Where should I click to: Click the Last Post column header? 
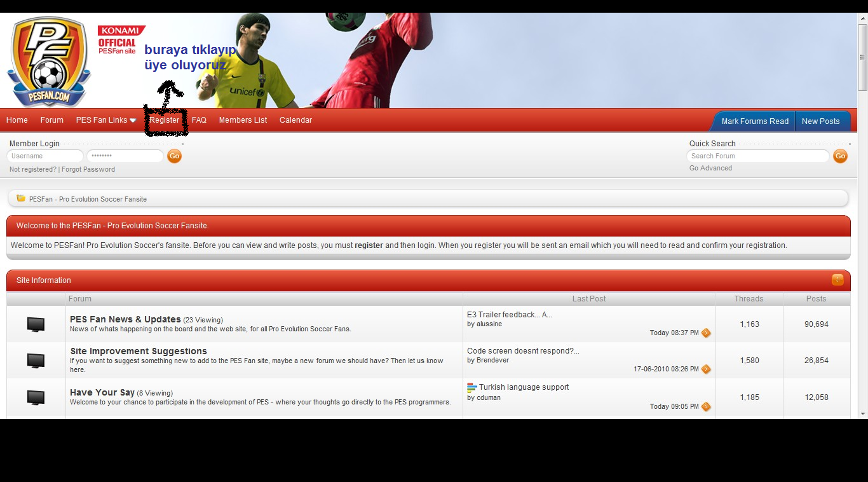pyautogui.click(x=589, y=299)
